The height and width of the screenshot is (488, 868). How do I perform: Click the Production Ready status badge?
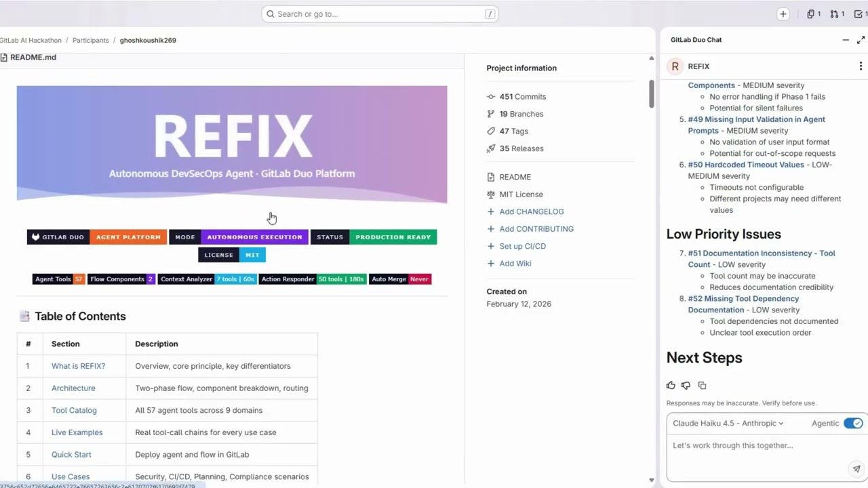pyautogui.click(x=374, y=237)
